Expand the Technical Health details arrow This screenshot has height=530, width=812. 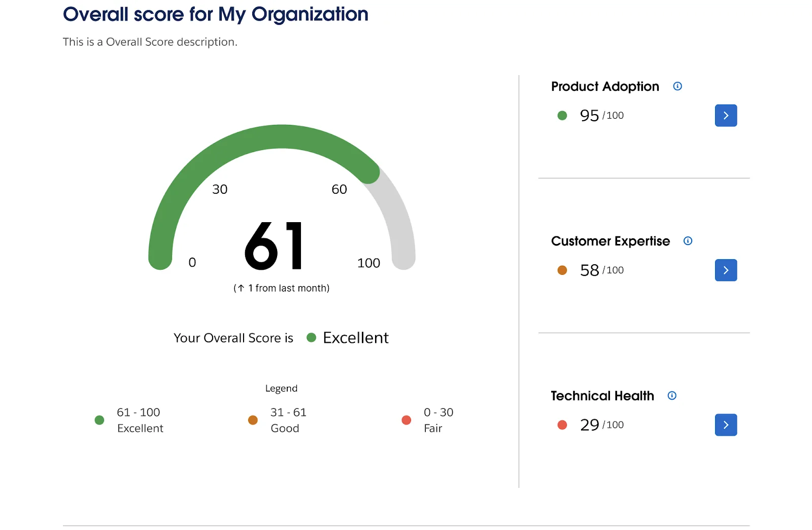[x=726, y=425]
